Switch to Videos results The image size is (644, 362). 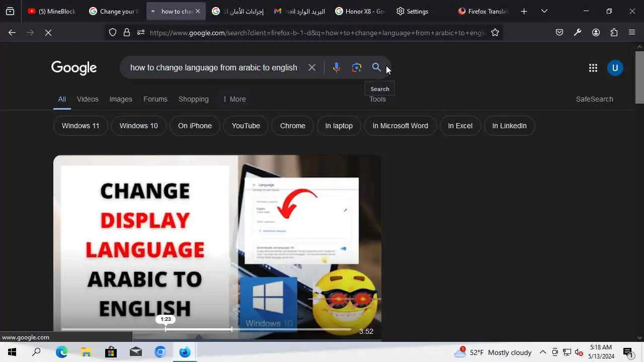click(x=88, y=99)
